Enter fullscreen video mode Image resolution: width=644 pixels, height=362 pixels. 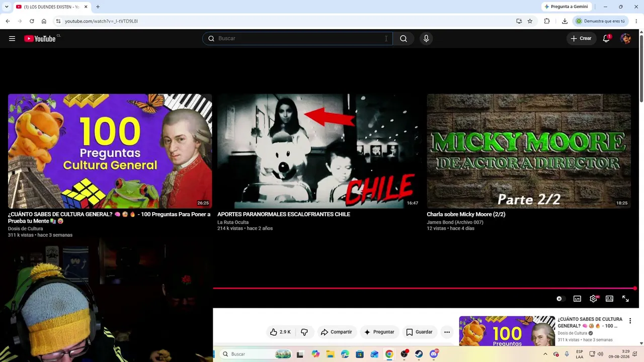point(625,299)
